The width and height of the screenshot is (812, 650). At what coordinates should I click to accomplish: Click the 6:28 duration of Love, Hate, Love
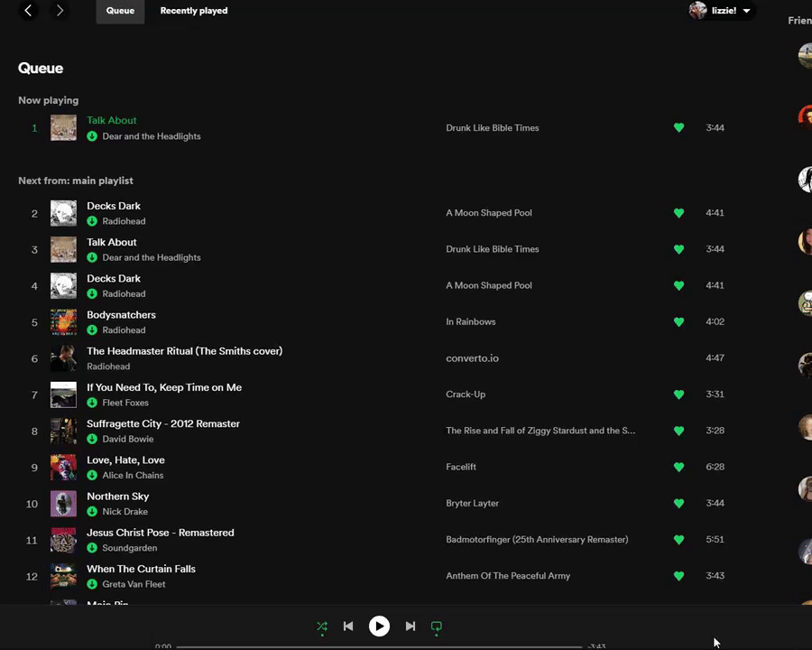pos(715,467)
